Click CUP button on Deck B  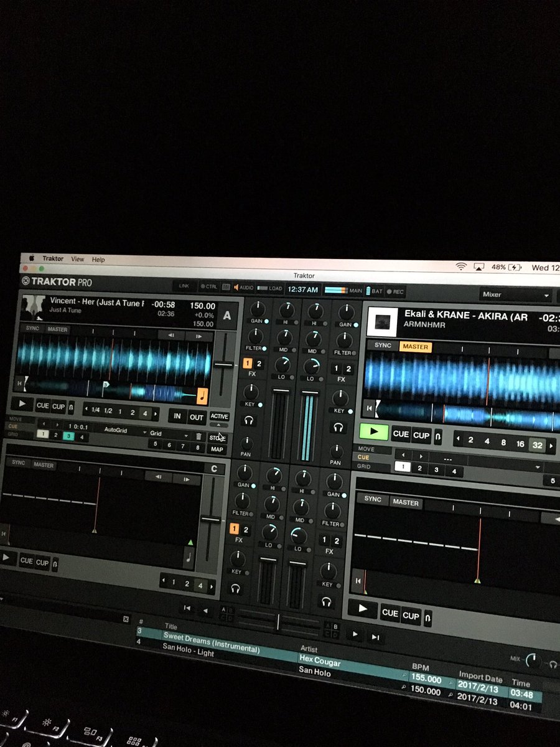pyautogui.click(x=421, y=436)
